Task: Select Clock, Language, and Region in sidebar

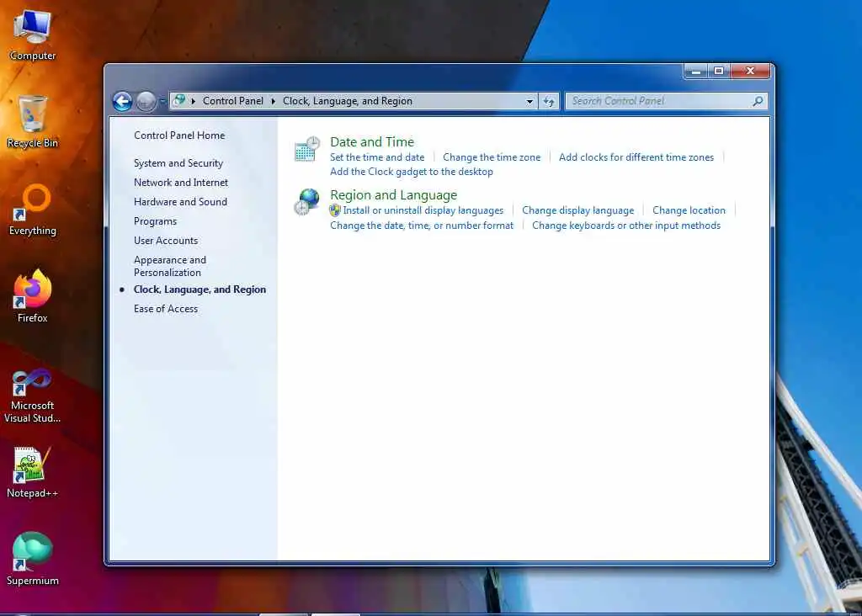Action: coord(200,289)
